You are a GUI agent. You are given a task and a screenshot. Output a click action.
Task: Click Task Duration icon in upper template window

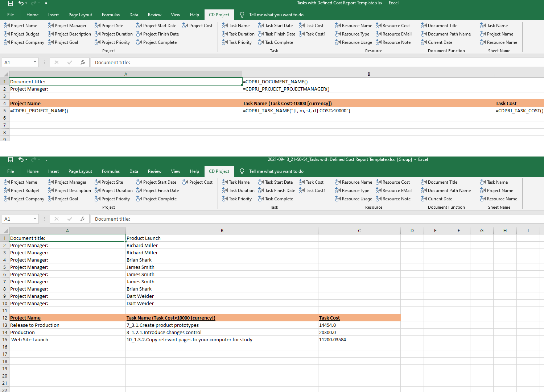click(224, 34)
